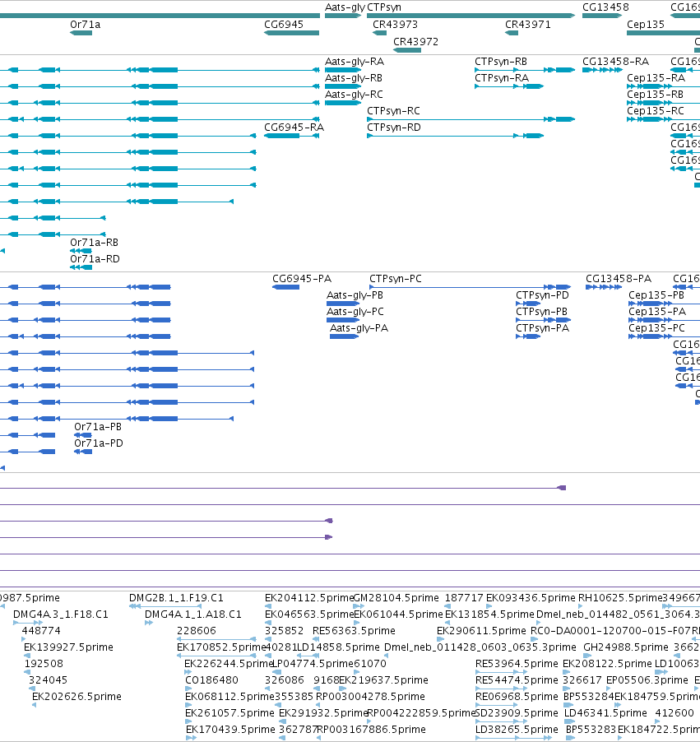Open transcript Cep135-RA label
Image resolution: width=700 pixels, height=742 pixels.
656,78
